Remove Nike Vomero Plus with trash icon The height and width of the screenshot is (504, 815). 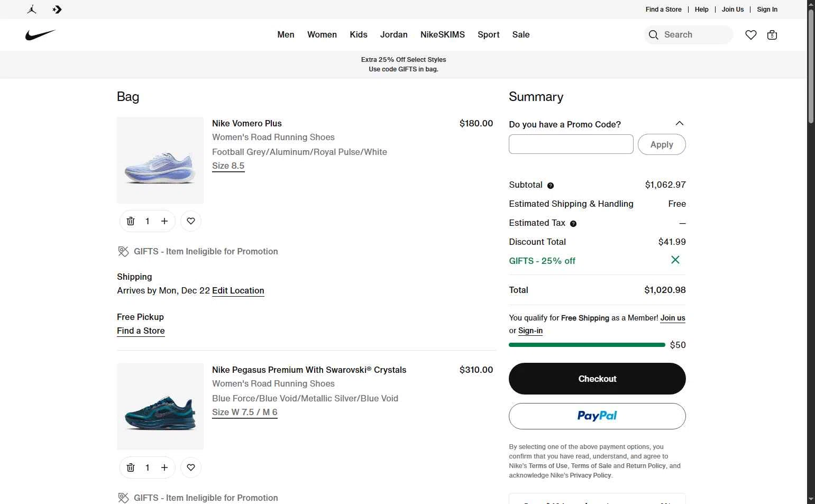tap(131, 221)
